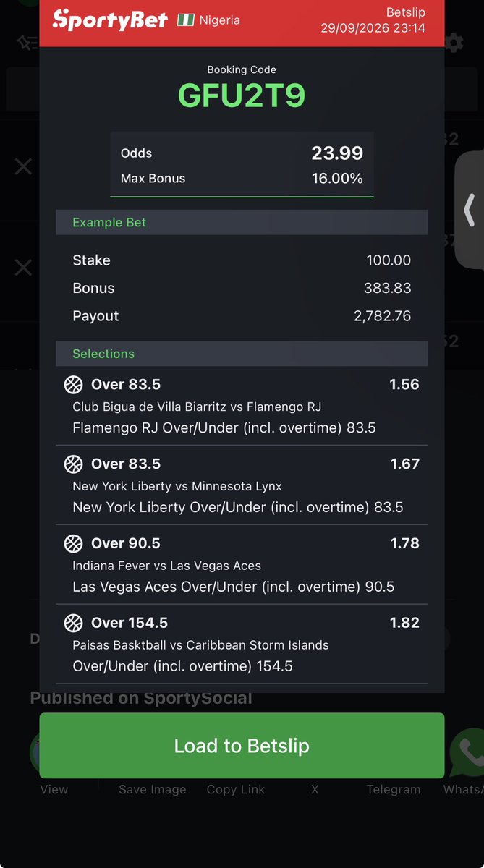Choose the Save Image share option
This screenshot has height=868, width=484.
coord(153,789)
